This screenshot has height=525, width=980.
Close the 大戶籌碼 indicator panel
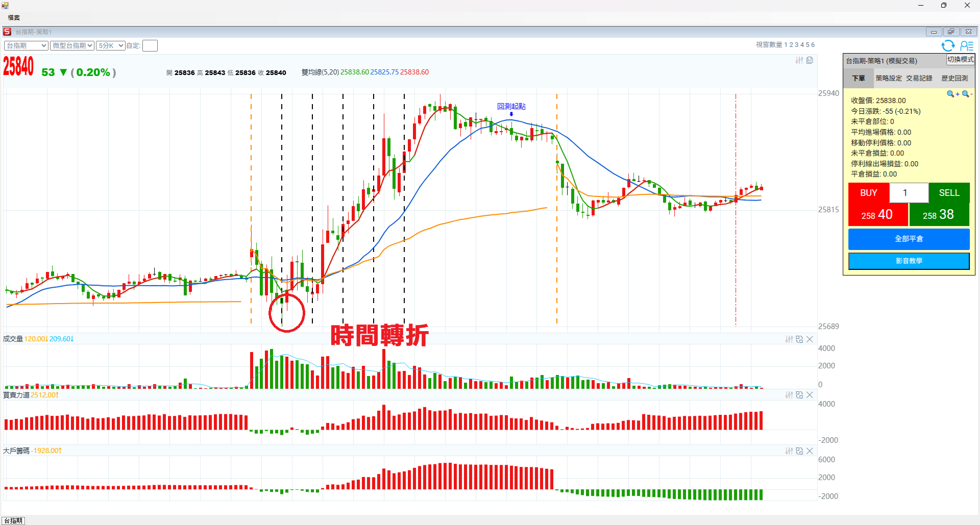(x=810, y=451)
